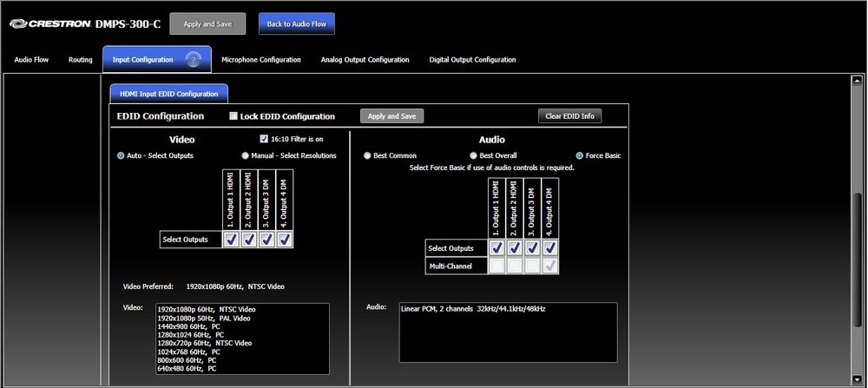Select the HDMI Input EDID Configuration tab
Viewport: 868px width, 388px height.
pos(169,94)
